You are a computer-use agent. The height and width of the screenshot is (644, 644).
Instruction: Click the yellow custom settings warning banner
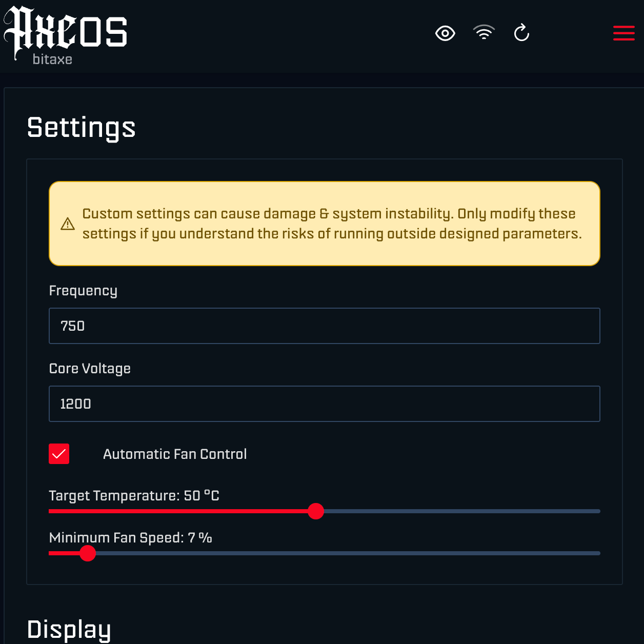[324, 224]
